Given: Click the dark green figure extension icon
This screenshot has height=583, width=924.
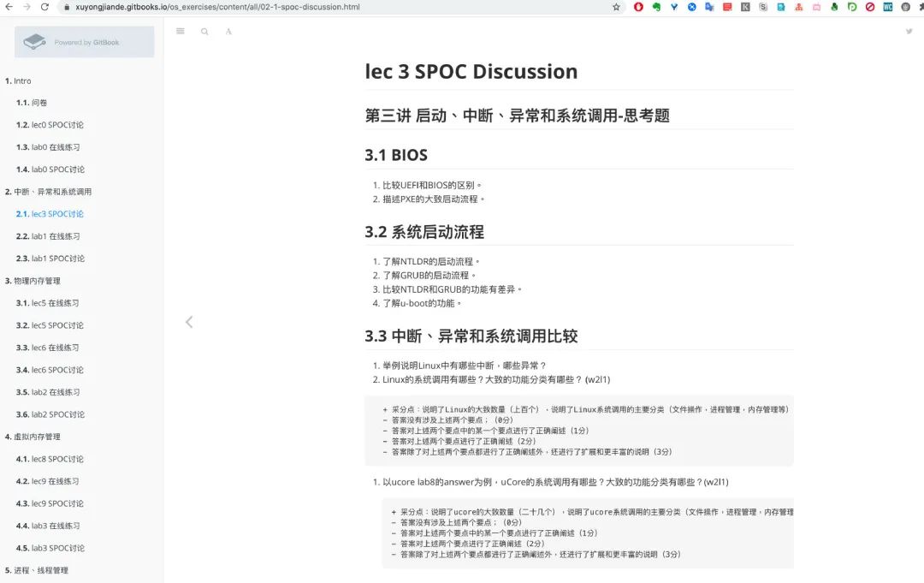Looking at the screenshot, I should [x=834, y=7].
